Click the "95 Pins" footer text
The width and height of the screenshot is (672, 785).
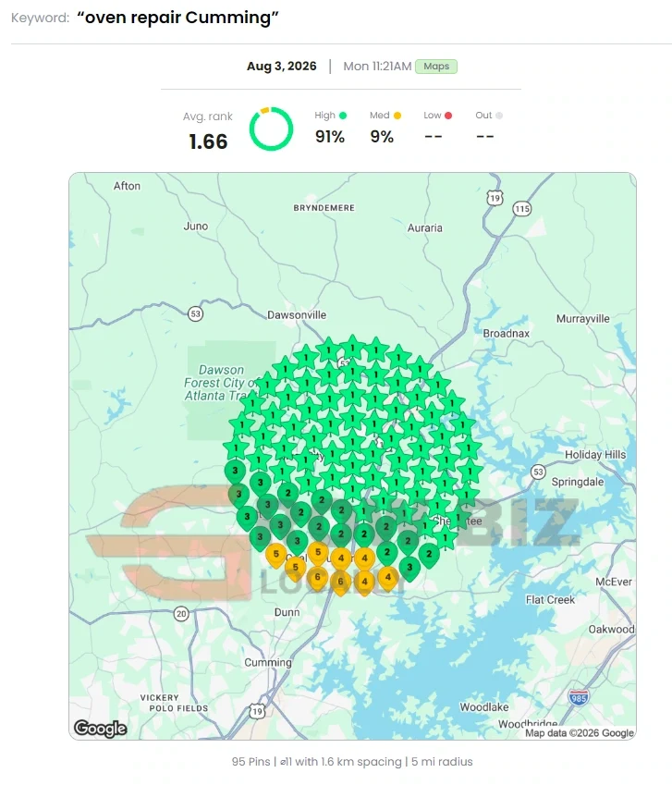250,762
